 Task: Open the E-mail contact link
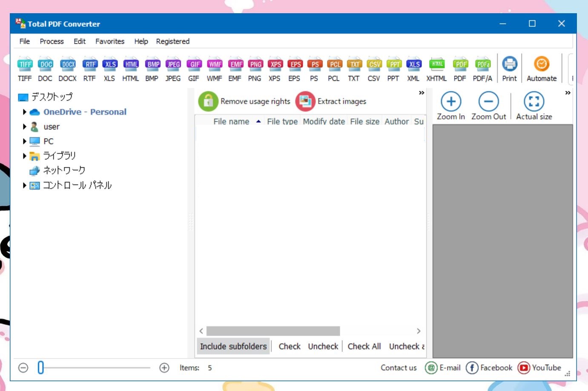coord(443,368)
